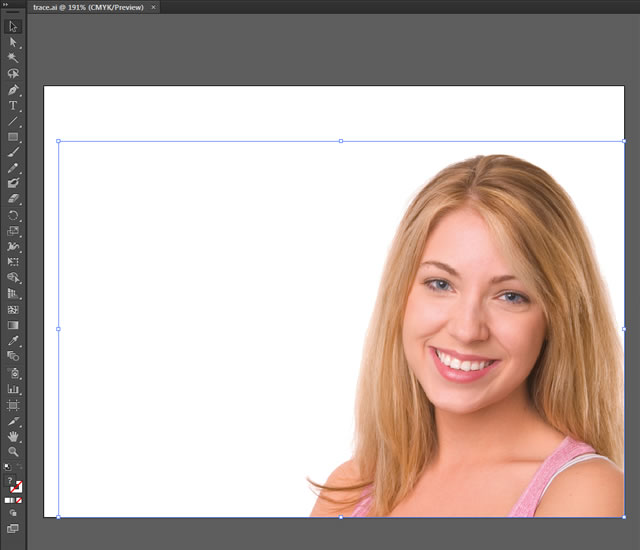Activate the Hand tool
This screenshot has width=640, height=550.
[13, 436]
